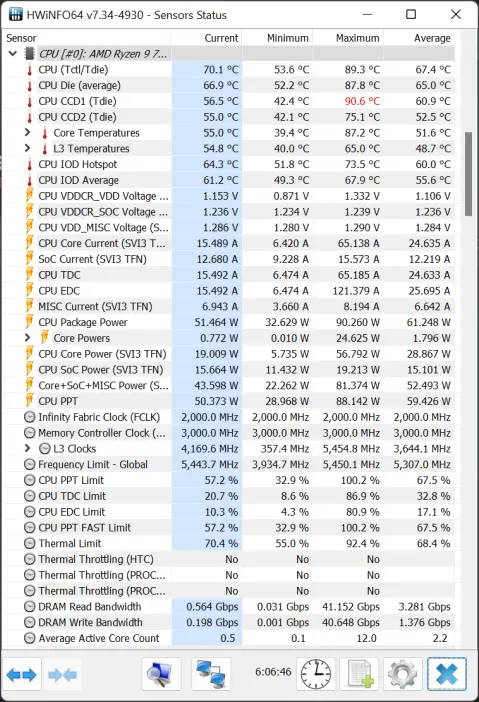Viewport: 479px width, 702px height.
Task: Collapse the CPU [#0] AMD Ryzen group
Action: 13,54
